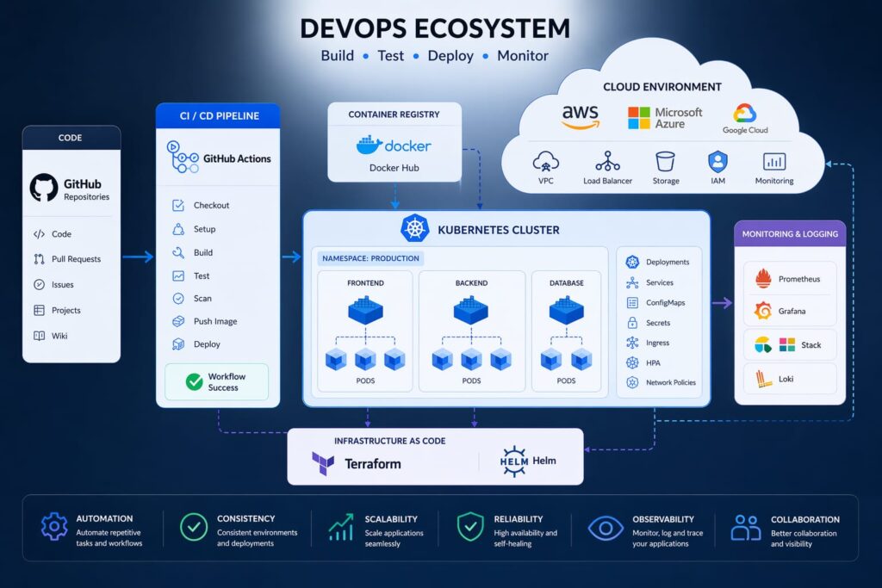Click the Elastic Stack logo

763,344
